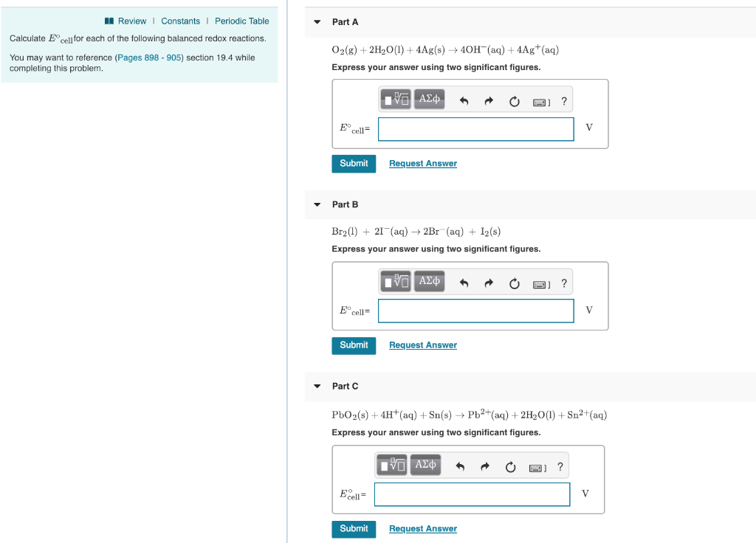Insert a Greek symbol using ΑΣΦ in Part A
The height and width of the screenshot is (543, 756).
tap(429, 97)
